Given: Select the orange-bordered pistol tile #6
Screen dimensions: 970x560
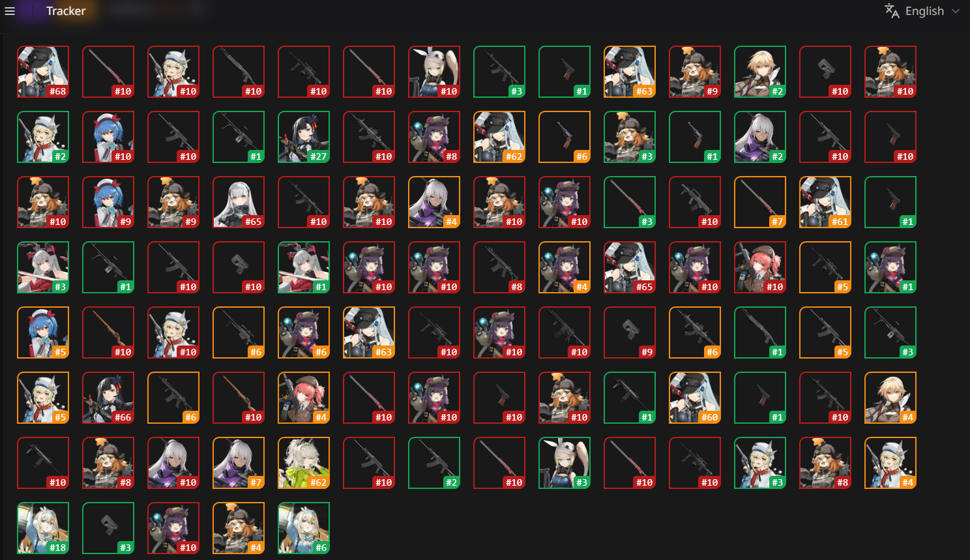Looking at the screenshot, I should tap(565, 137).
